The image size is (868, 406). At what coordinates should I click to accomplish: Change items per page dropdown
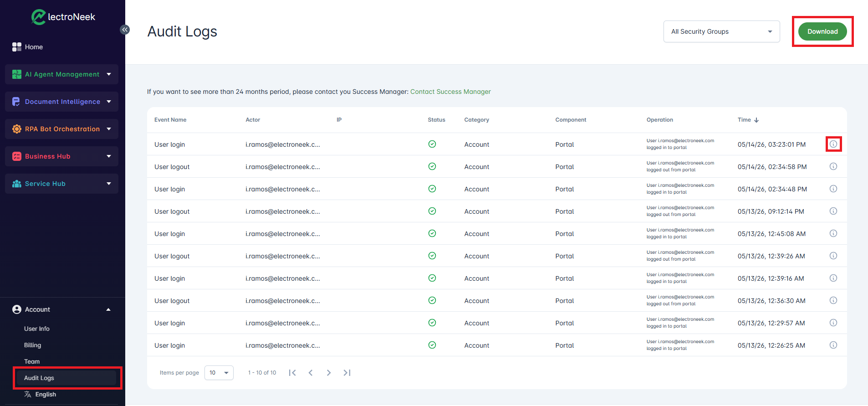[219, 373]
